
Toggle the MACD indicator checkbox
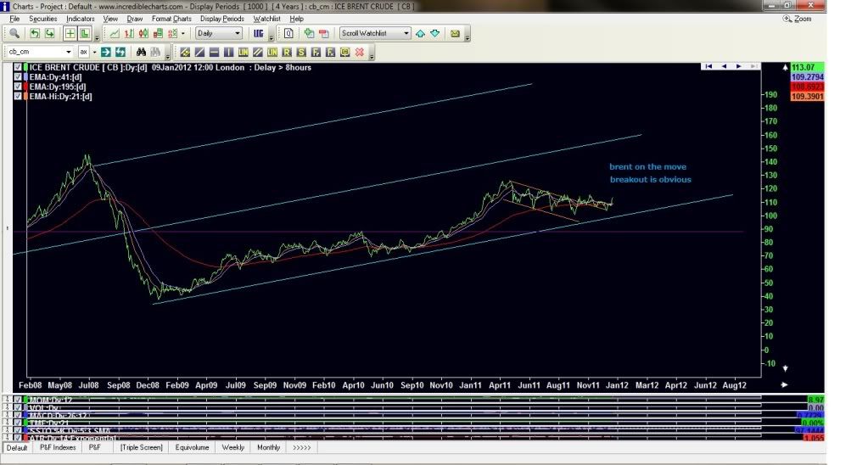(18, 415)
